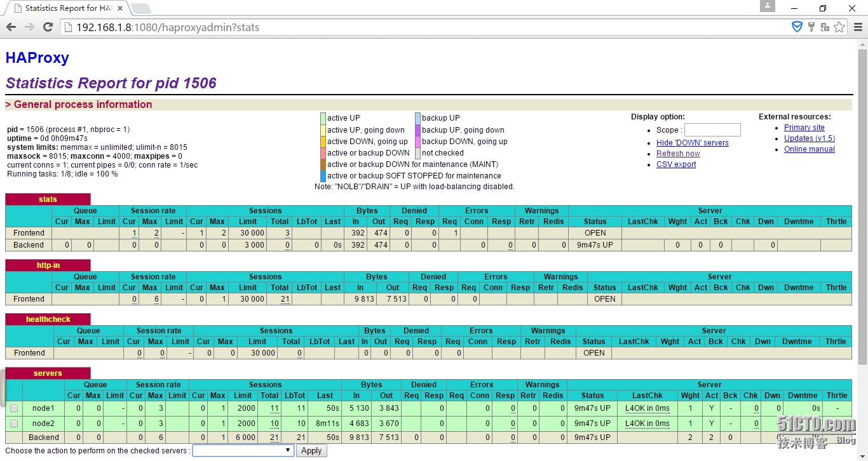Click the blue shield extension icon

tap(797, 27)
